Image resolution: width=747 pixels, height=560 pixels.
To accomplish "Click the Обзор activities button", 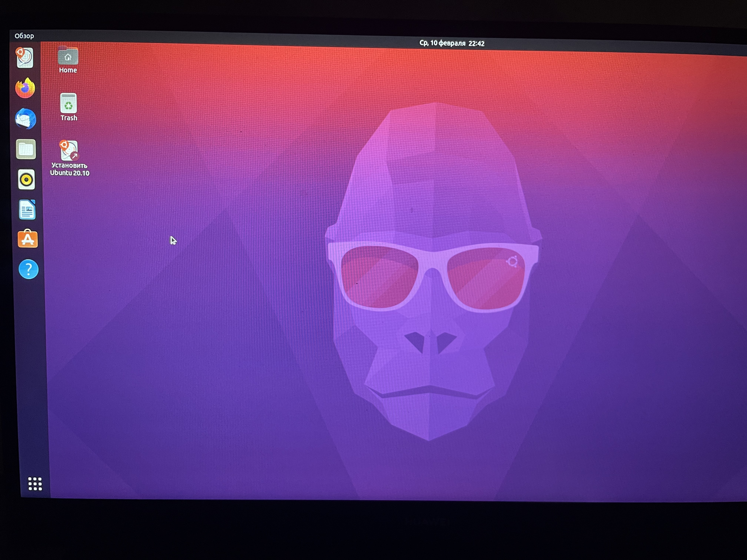I will (x=24, y=36).
